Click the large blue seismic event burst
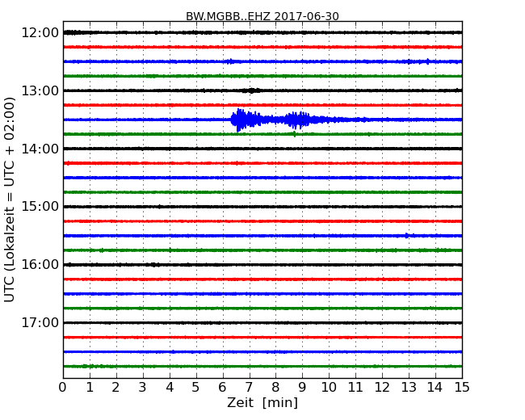 [x=271, y=120]
